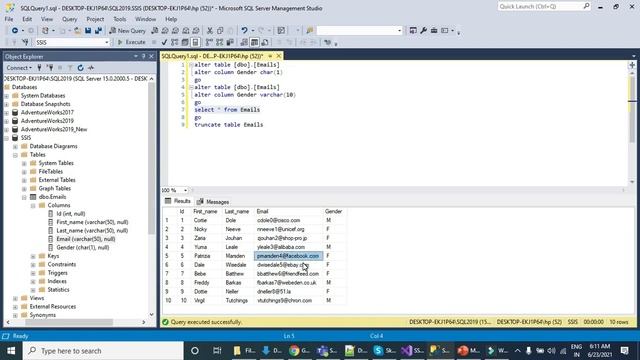Switch to the Messages tab

click(213, 202)
